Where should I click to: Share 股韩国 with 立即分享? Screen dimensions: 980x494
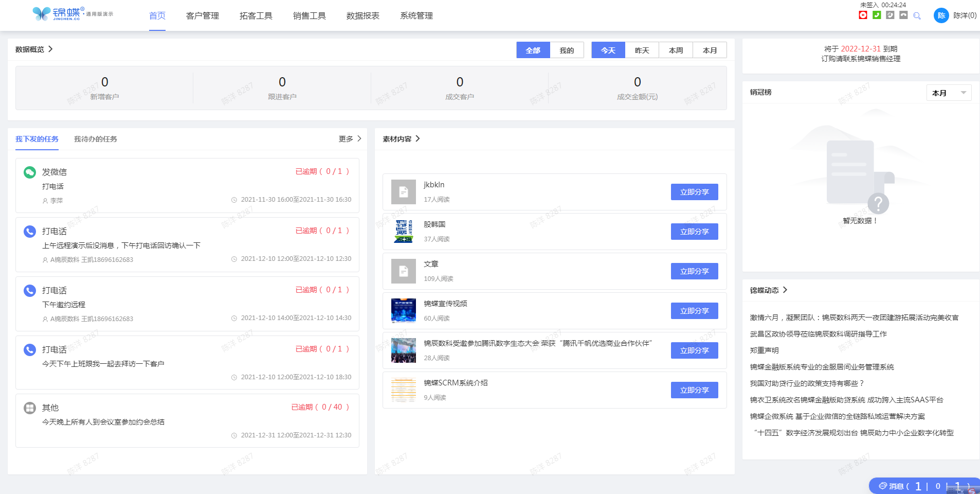(695, 232)
